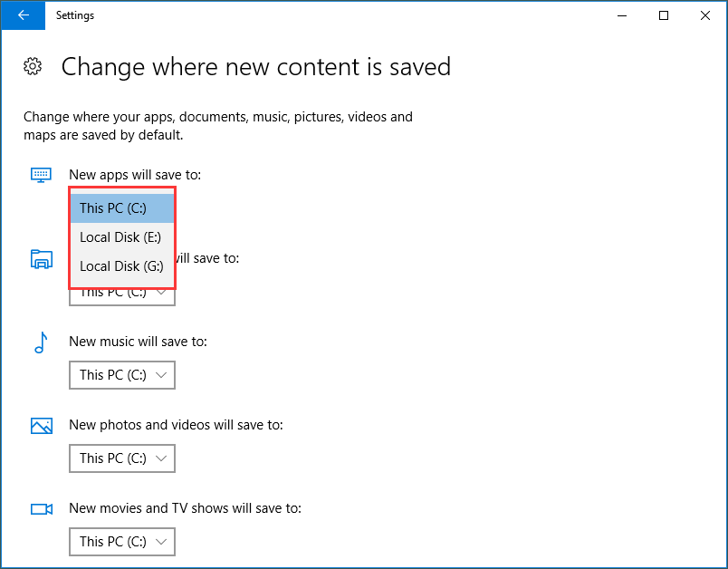728x569 pixels.
Task: Select This PC (C:) in the open list
Action: coord(122,208)
